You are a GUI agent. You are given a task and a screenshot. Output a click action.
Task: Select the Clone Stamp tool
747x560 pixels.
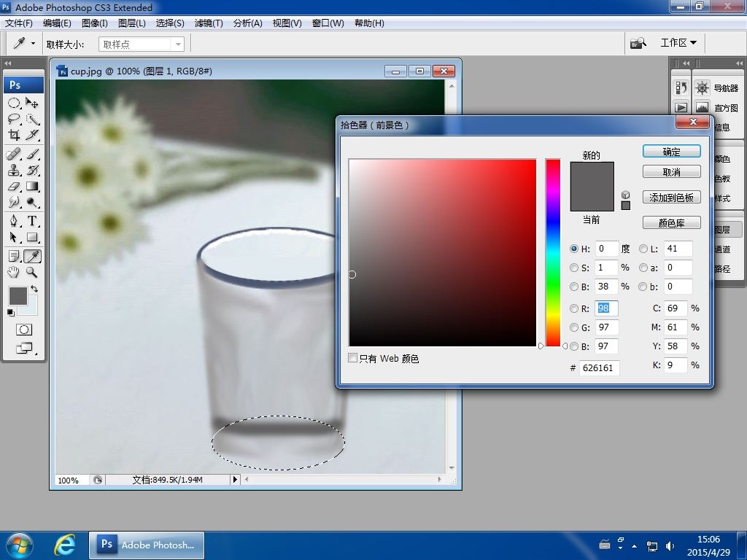(14, 170)
